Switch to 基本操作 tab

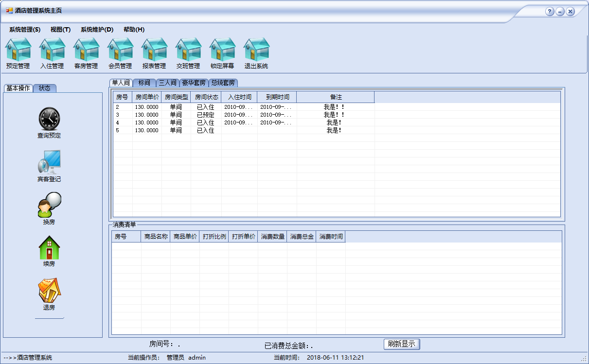click(x=18, y=88)
